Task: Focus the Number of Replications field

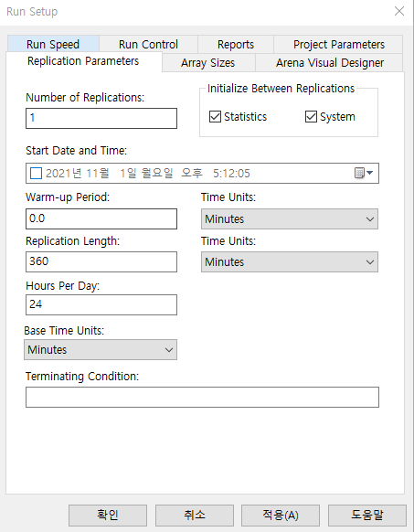Action: click(101, 119)
